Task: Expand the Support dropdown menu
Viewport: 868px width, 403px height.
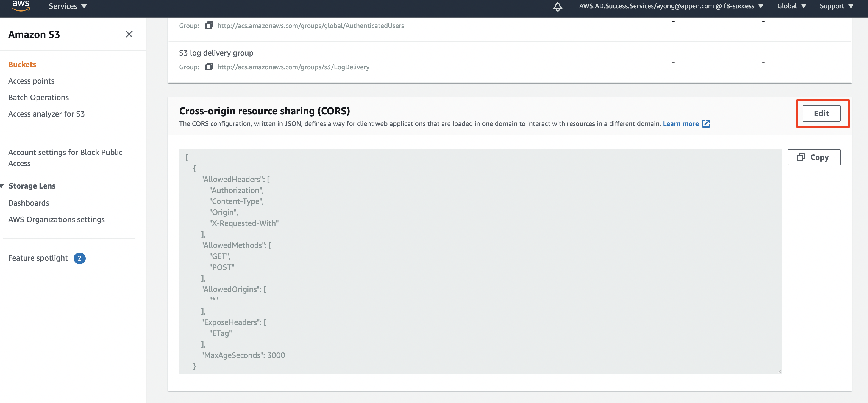Action: 836,6
